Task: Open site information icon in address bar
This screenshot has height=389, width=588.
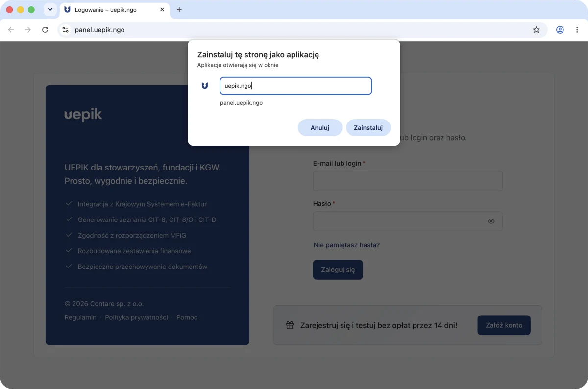Action: (66, 30)
